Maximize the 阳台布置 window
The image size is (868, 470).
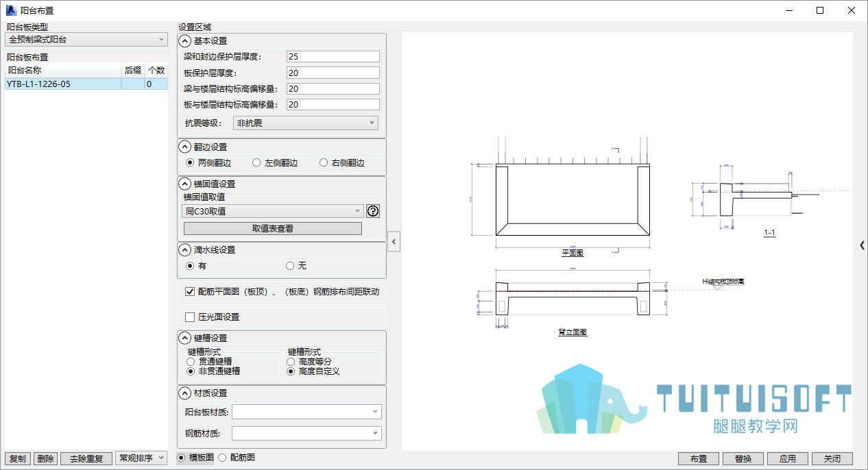click(820, 10)
